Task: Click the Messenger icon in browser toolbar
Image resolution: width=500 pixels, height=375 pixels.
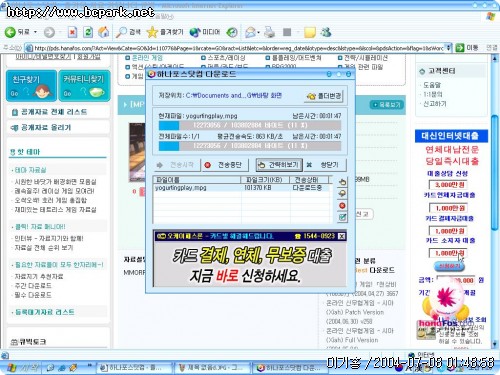Action: [x=326, y=32]
